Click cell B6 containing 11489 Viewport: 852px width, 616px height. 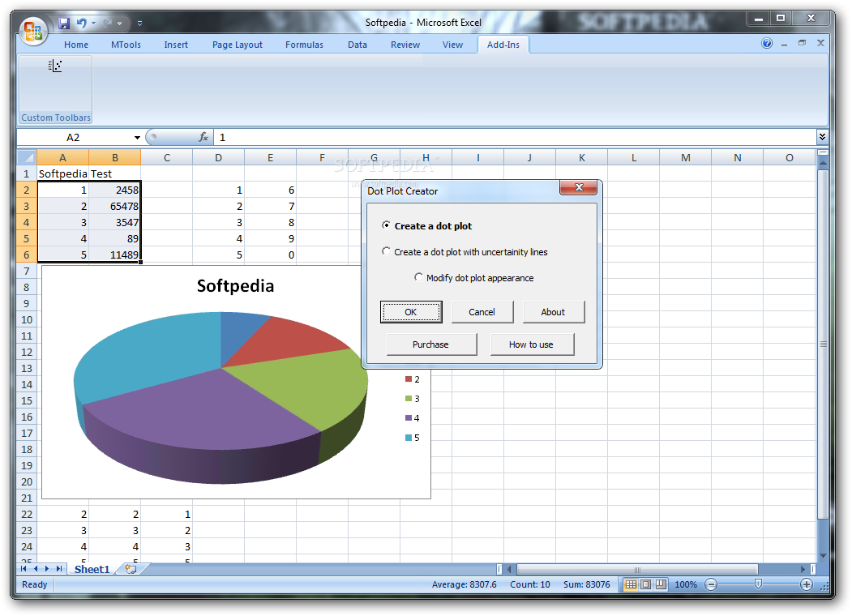(114, 255)
